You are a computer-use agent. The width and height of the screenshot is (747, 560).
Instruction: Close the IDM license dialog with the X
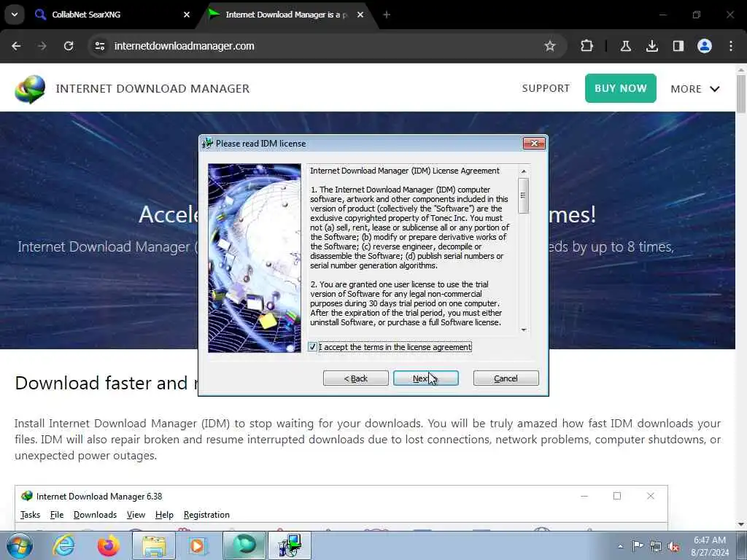coord(533,144)
